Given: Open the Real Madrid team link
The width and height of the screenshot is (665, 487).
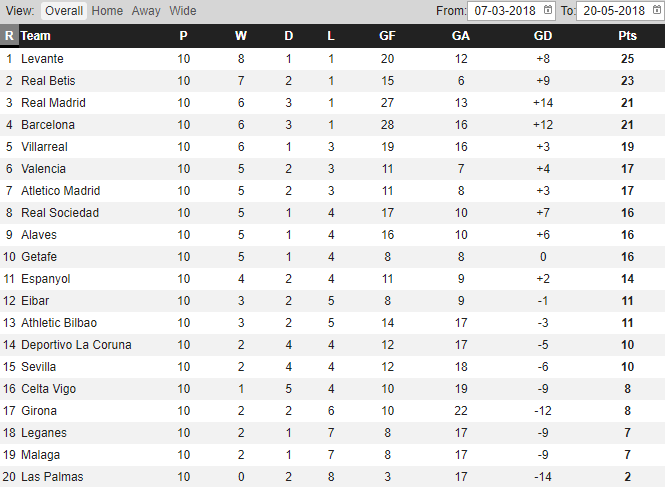Looking at the screenshot, I should (x=53, y=103).
